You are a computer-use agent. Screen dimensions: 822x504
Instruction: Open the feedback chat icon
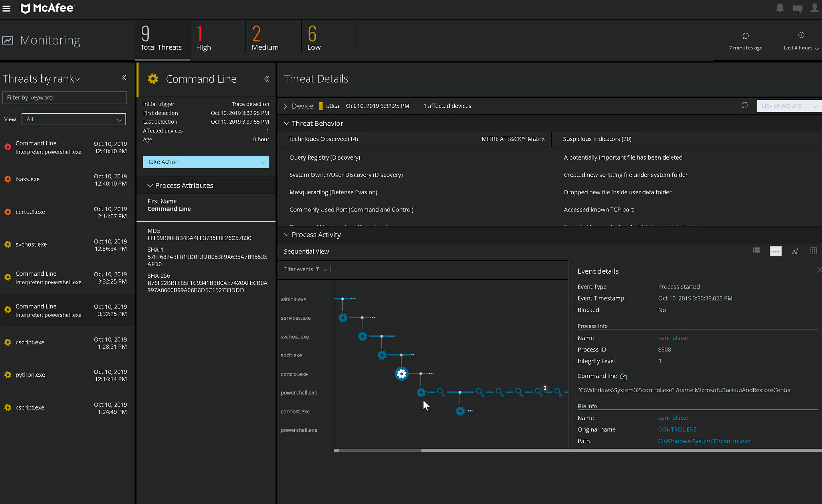[798, 8]
